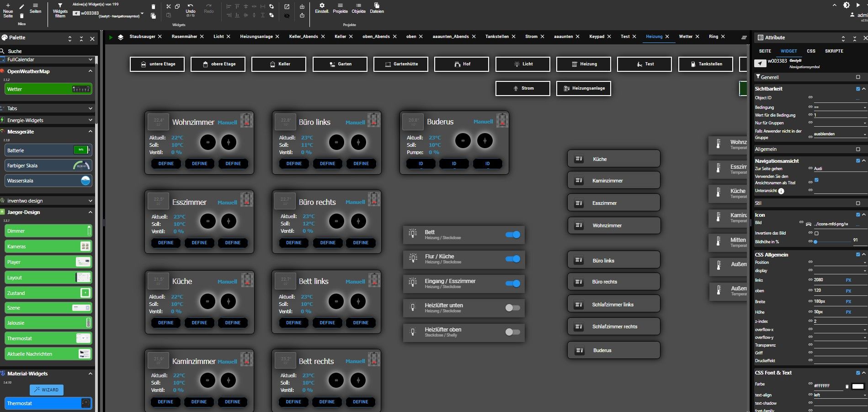Screen dimensions: 868x412
Task: Switch to the SEITE attribute tab
Action: click(765, 51)
